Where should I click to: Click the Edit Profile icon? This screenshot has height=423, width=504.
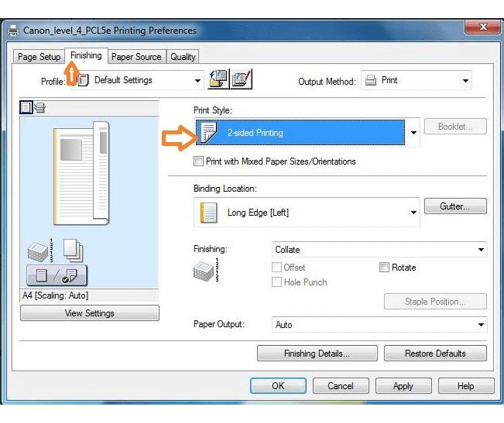pyautogui.click(x=242, y=80)
